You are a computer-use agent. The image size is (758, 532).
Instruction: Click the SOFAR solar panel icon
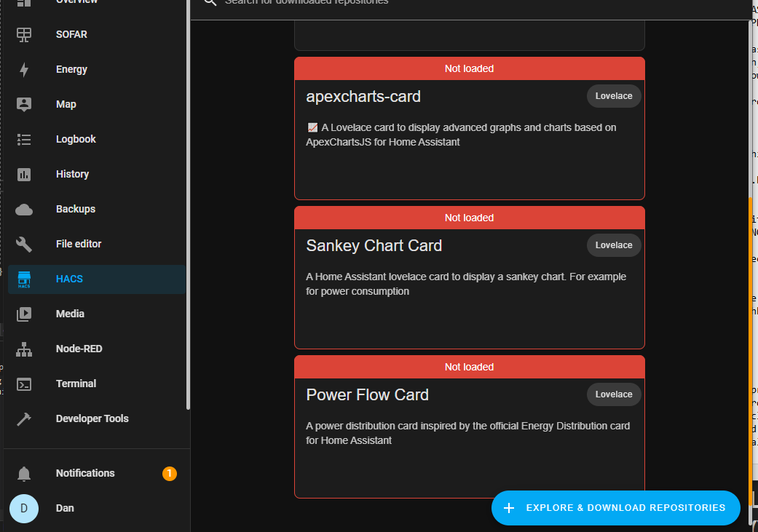pyautogui.click(x=24, y=35)
